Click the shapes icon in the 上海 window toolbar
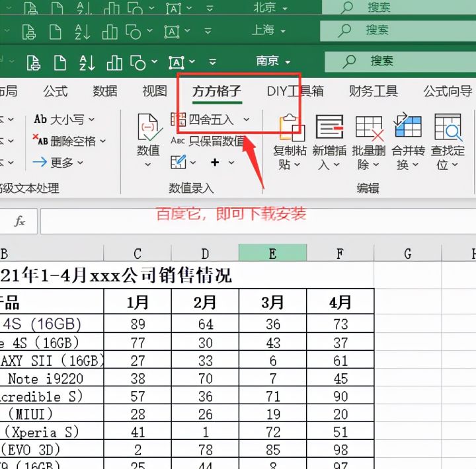This screenshot has height=469, width=476. [134, 32]
